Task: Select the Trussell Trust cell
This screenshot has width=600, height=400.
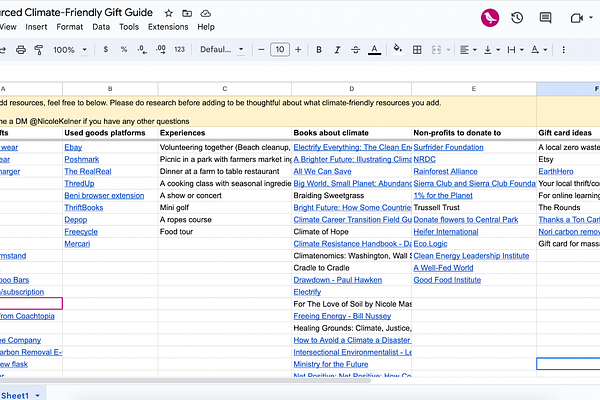Action: 474,207
